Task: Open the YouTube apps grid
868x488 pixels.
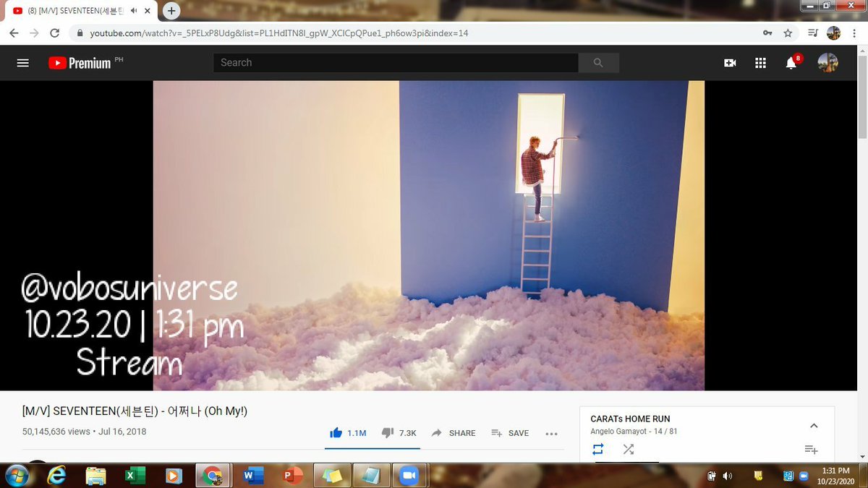Action: (760, 63)
